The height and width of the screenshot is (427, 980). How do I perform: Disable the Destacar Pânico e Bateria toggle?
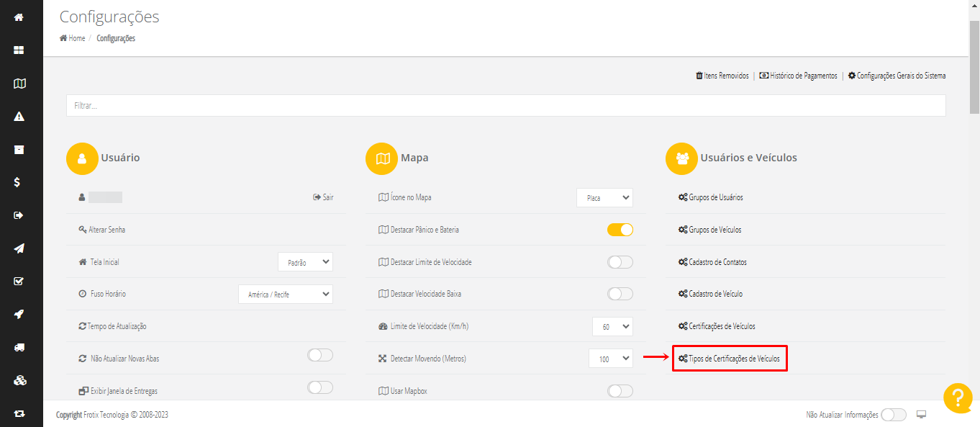tap(620, 230)
